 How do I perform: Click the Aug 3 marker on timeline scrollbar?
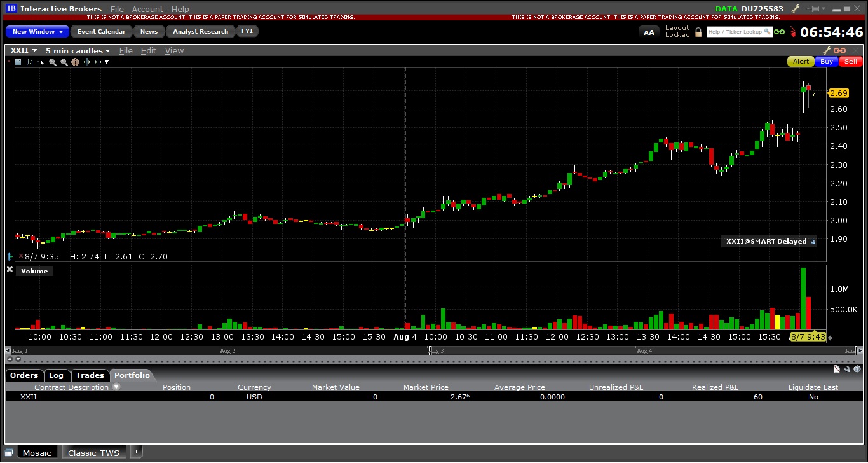[x=431, y=350]
